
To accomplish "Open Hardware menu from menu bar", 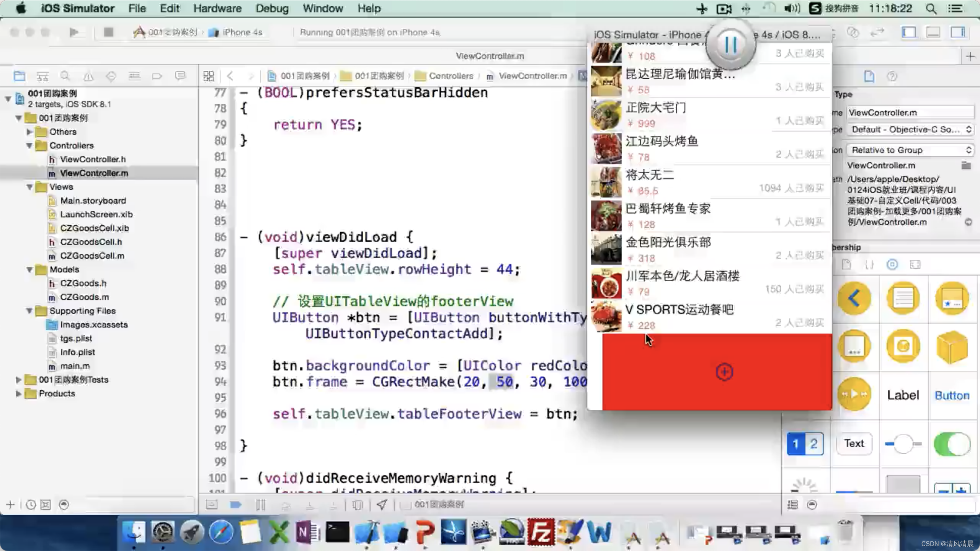I will 217,8.
